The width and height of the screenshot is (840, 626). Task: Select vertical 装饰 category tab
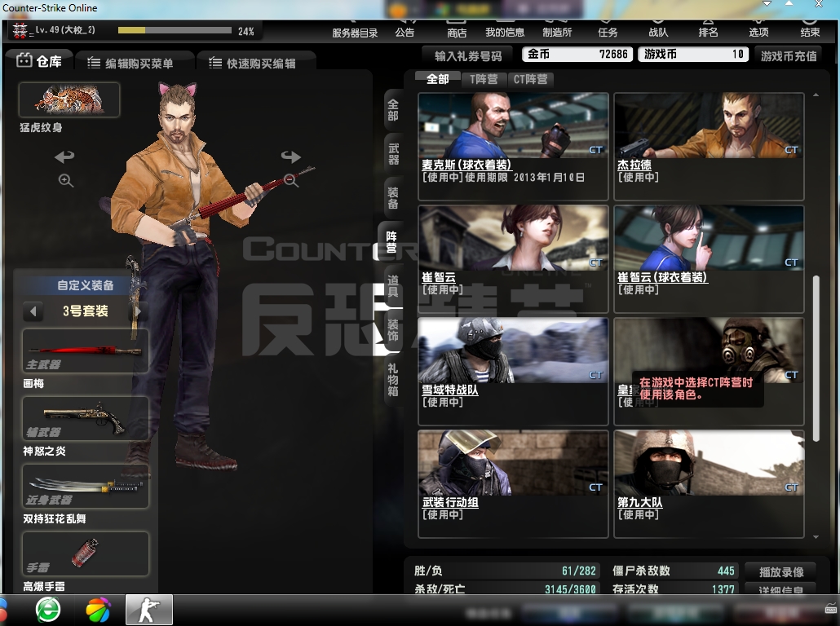(393, 330)
